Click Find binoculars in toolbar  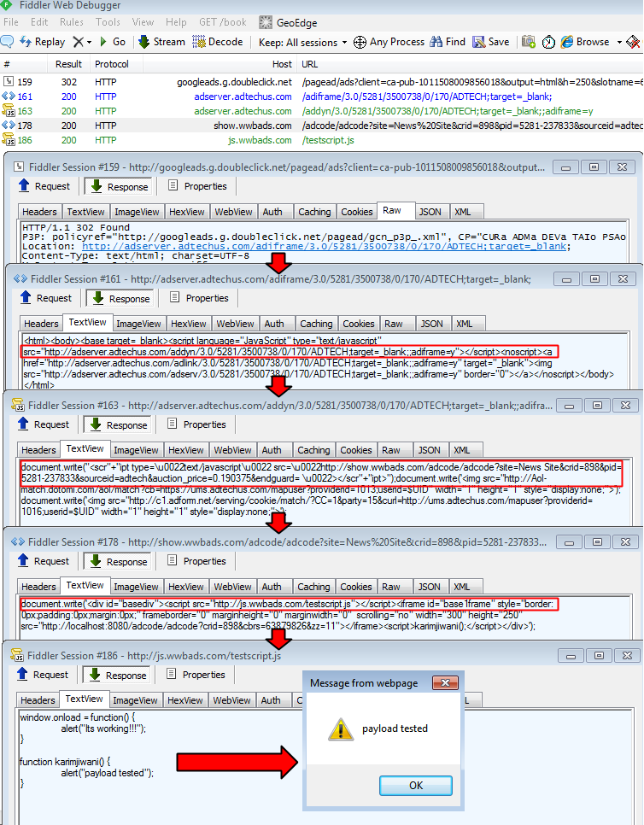[x=448, y=42]
